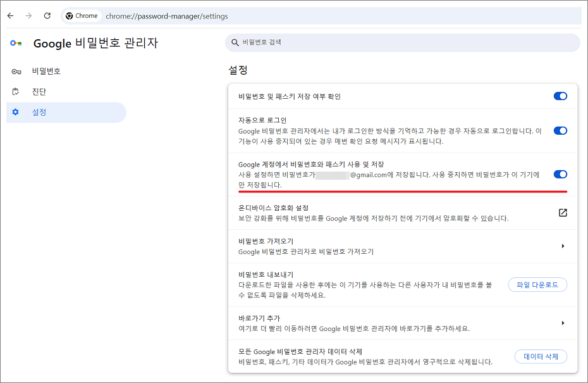Click the 설정 page heading
Viewport: 588px width, 383px height.
[x=238, y=70]
